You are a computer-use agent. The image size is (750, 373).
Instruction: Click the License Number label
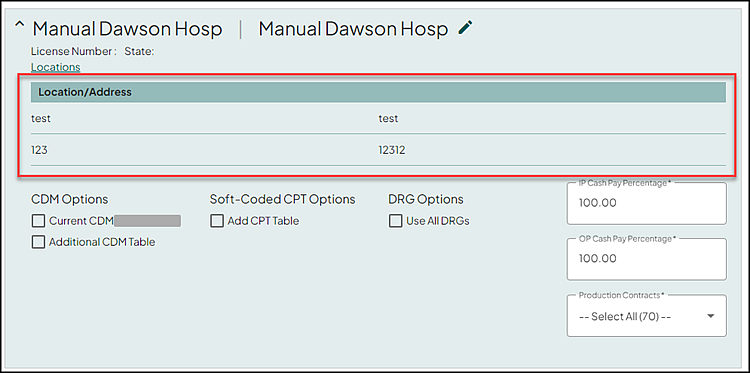pos(74,52)
